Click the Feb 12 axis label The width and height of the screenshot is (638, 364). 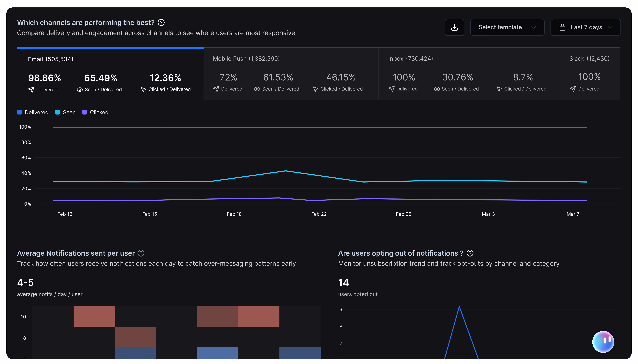[x=65, y=214]
